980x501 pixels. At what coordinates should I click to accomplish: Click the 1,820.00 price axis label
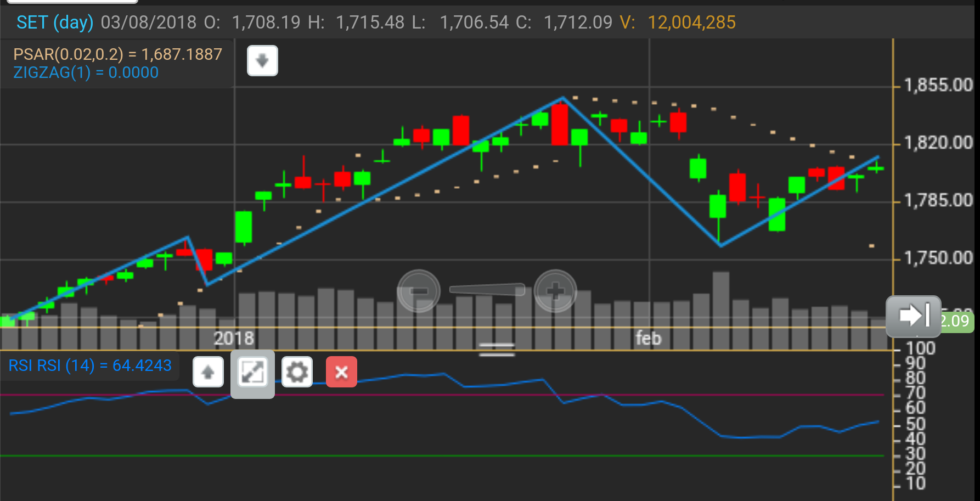coord(938,143)
